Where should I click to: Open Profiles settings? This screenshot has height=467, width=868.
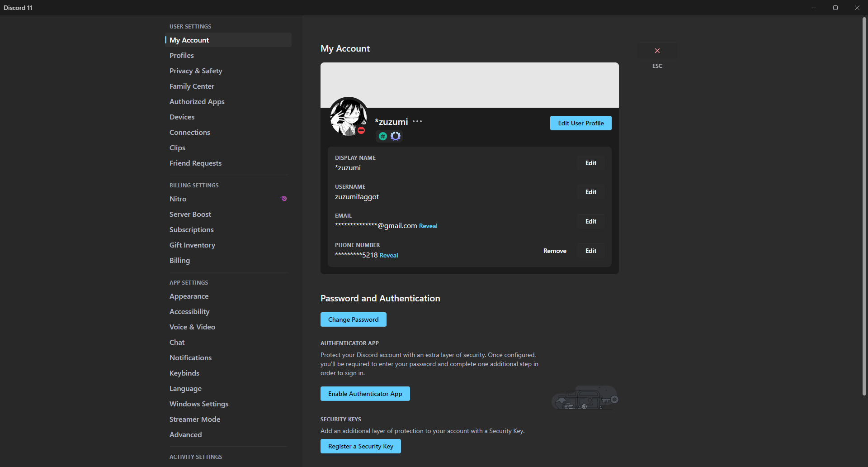click(228, 55)
